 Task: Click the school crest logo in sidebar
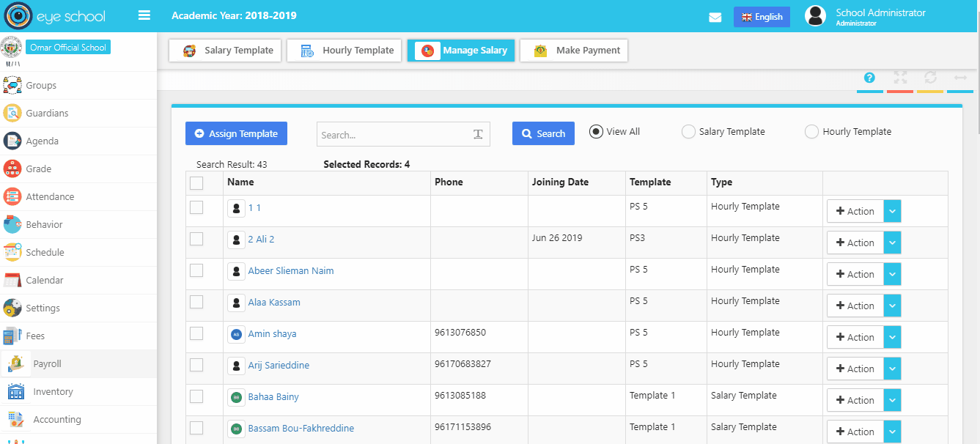(12, 47)
